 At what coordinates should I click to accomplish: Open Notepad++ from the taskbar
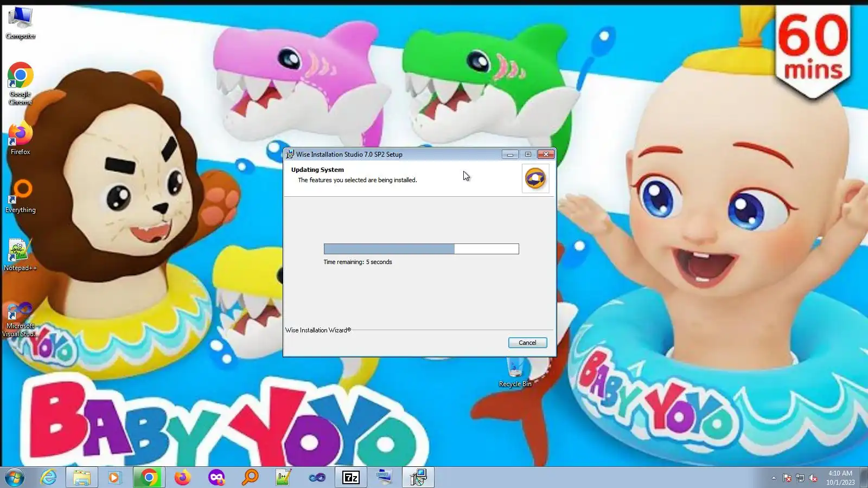click(284, 478)
